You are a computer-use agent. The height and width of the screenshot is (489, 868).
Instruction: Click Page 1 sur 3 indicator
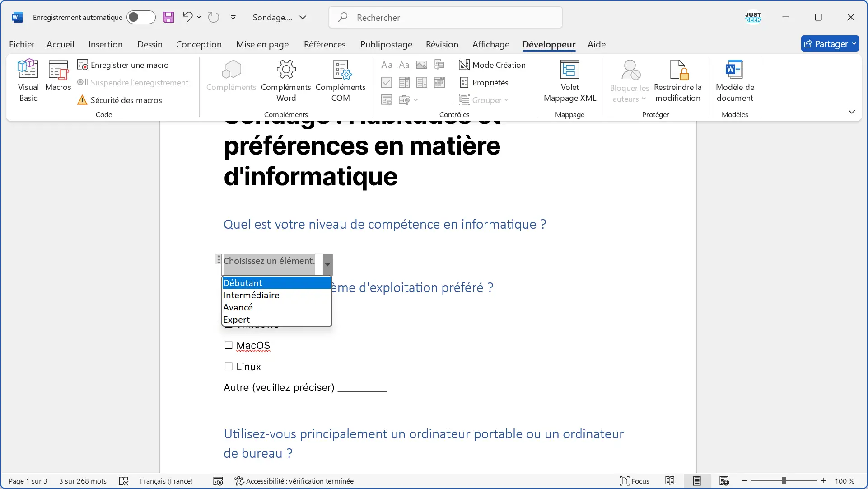pos(28,481)
